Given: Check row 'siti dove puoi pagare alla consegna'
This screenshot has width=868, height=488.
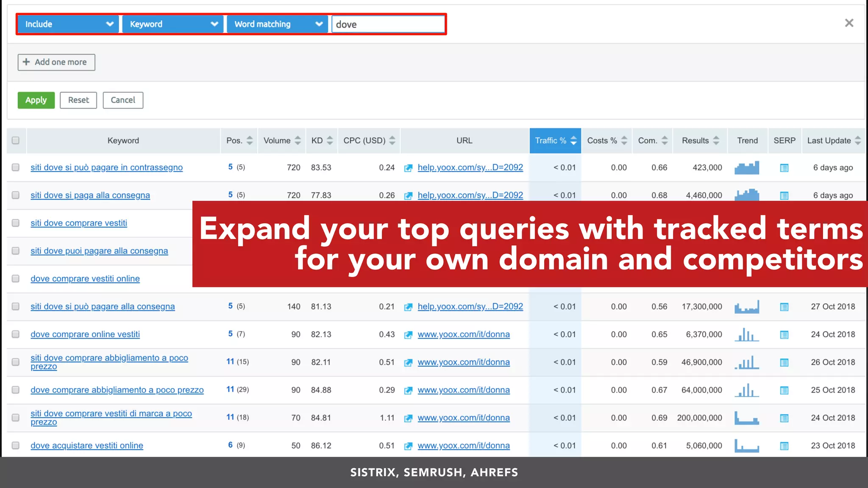Looking at the screenshot, I should click(16, 251).
